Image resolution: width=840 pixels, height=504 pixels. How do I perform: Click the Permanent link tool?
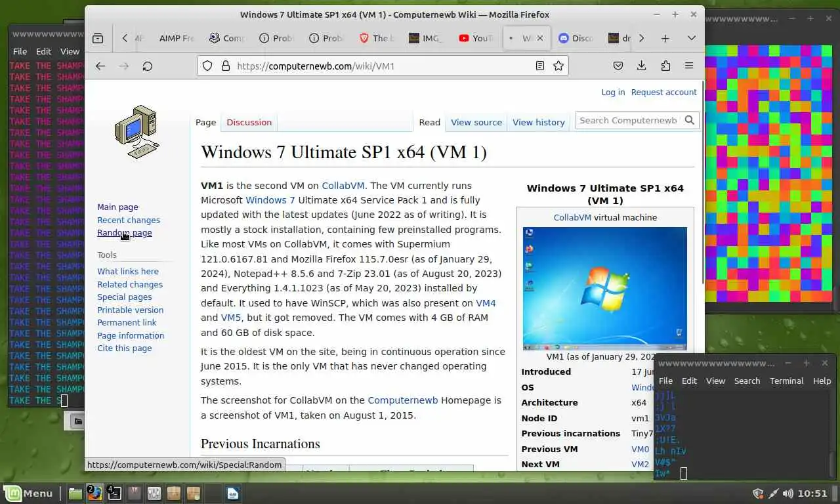(x=127, y=322)
